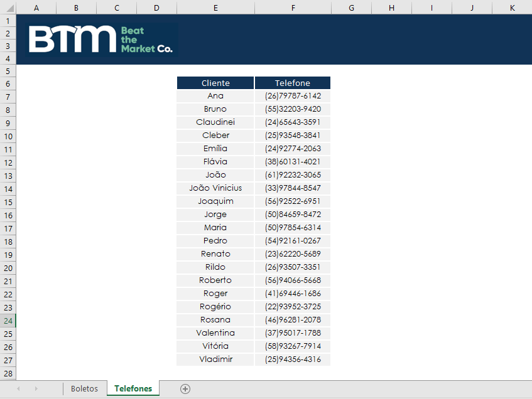Click the Cliente header cell
Screen dimensions: 532x399
click(215, 83)
